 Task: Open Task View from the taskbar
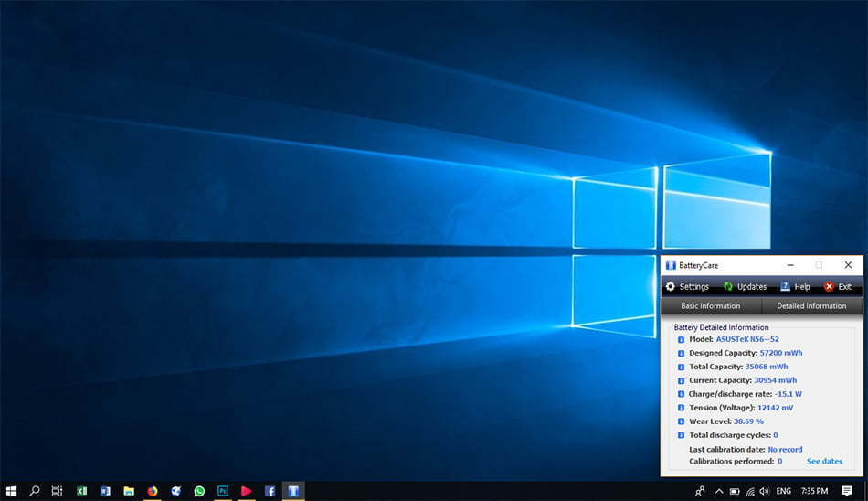click(57, 491)
